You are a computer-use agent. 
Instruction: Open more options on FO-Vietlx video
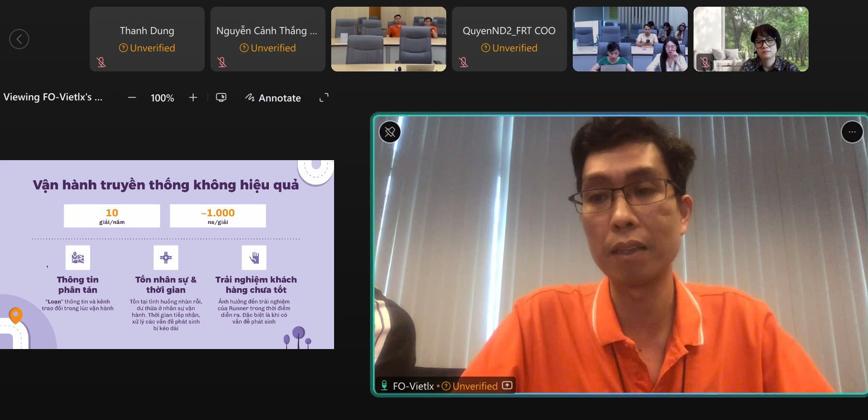tap(852, 132)
